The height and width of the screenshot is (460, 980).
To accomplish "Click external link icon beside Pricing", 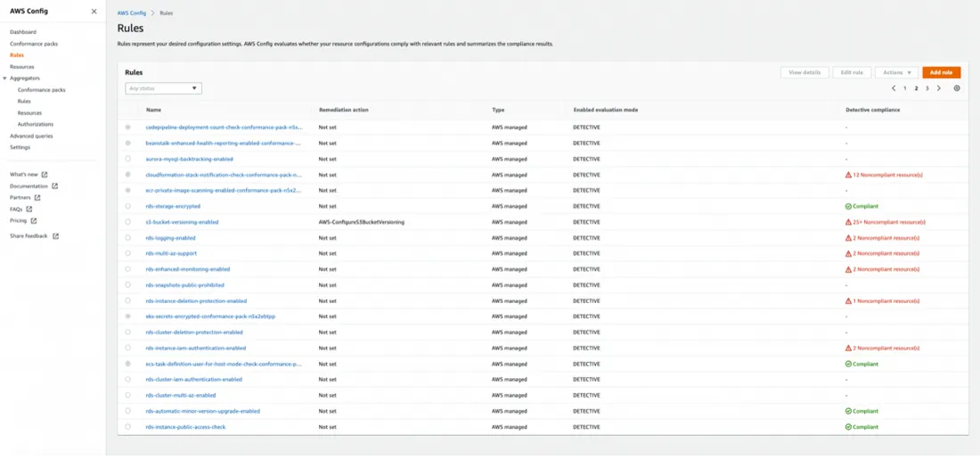I will click(34, 220).
